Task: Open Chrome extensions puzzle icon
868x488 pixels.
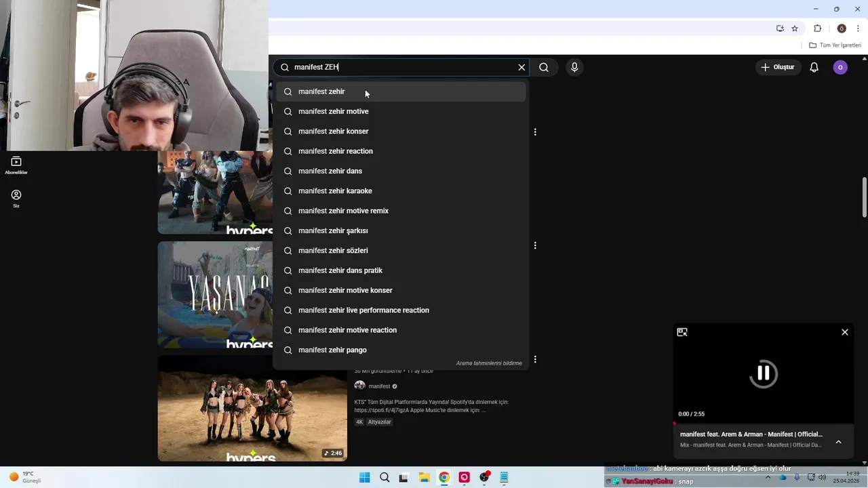Action: click(817, 28)
